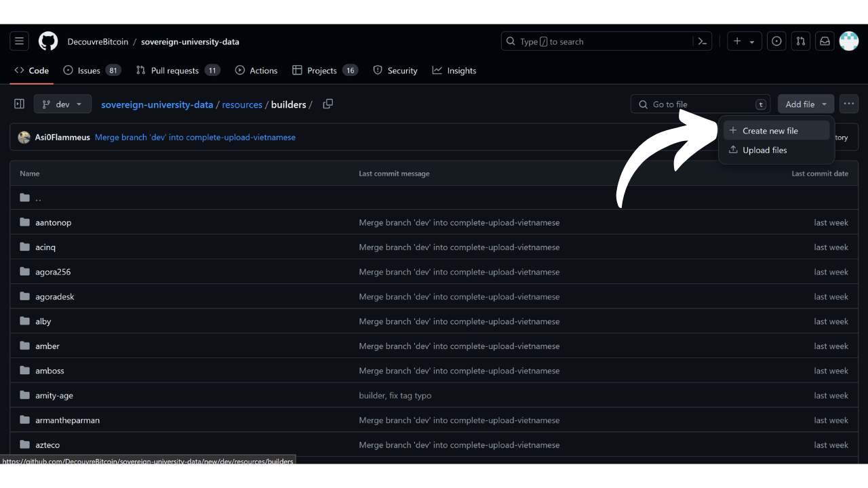This screenshot has width=868, height=488.
Task: Open the pull requests icon in header
Action: tap(801, 41)
